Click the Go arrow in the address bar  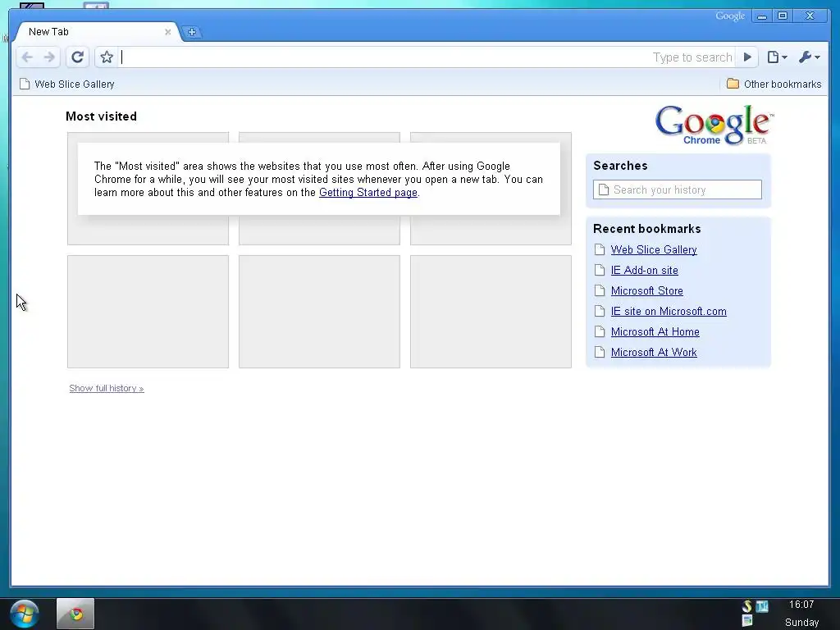[747, 57]
